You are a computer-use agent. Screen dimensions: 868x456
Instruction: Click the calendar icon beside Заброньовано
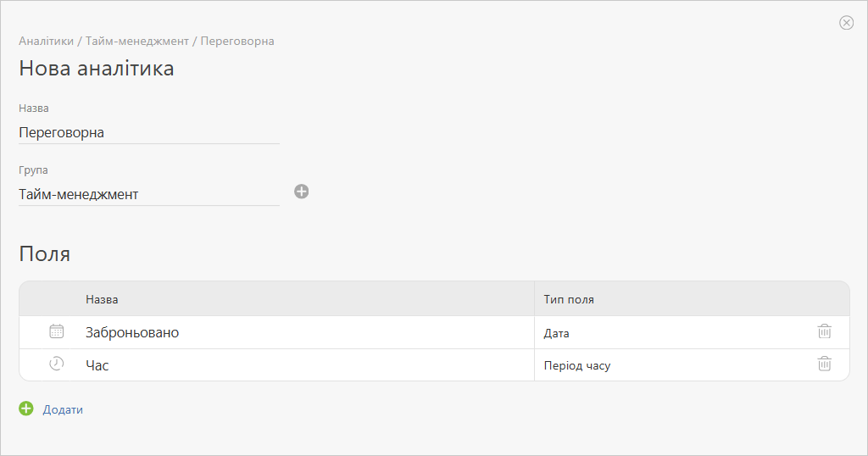tap(57, 331)
